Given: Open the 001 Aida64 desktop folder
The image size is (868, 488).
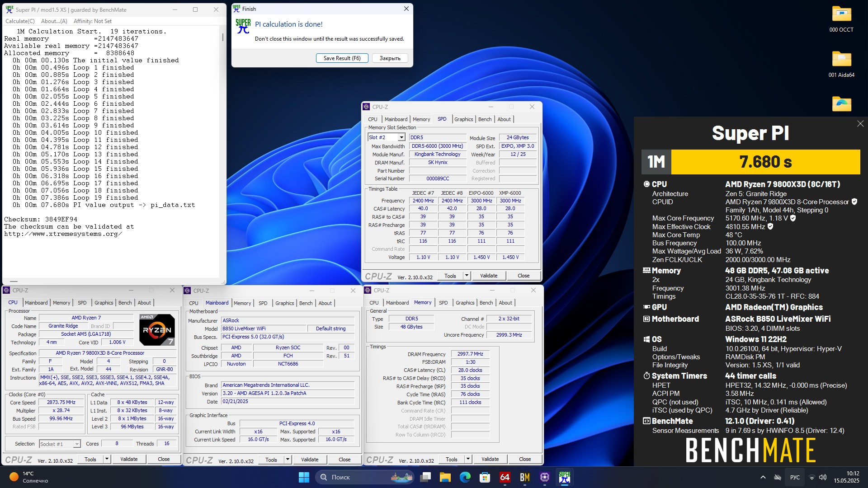Looking at the screenshot, I should (x=841, y=64).
